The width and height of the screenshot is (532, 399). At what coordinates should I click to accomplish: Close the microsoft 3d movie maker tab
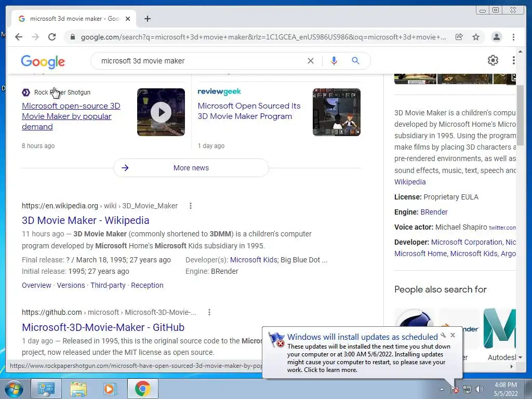(128, 19)
